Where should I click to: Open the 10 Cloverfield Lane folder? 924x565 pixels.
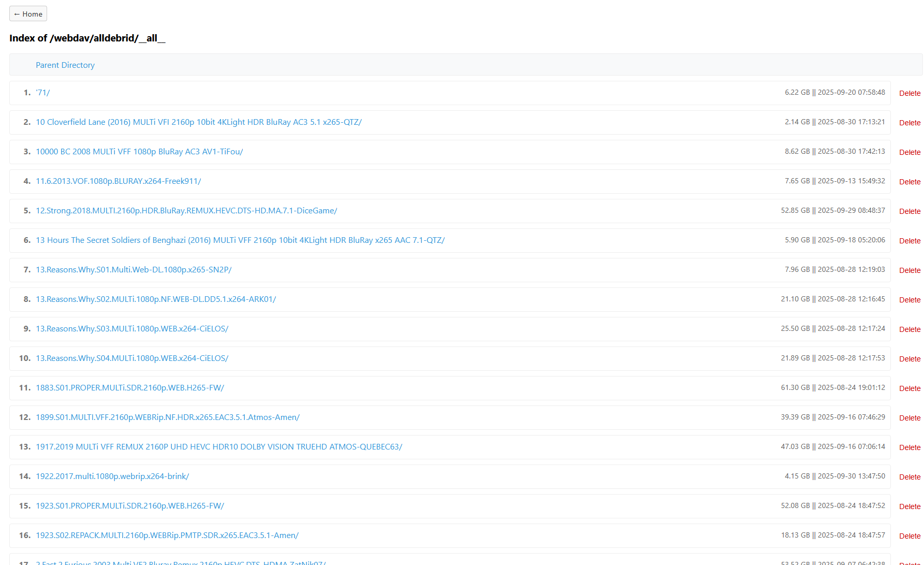point(198,122)
